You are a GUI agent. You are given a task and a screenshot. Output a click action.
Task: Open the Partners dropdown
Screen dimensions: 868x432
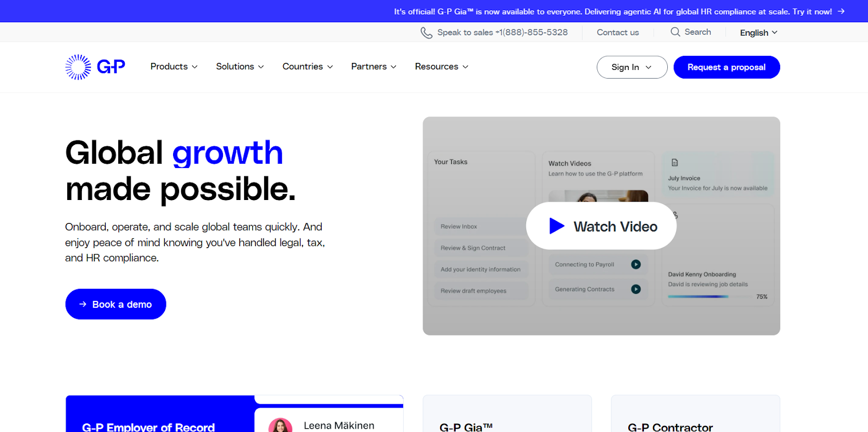point(374,67)
